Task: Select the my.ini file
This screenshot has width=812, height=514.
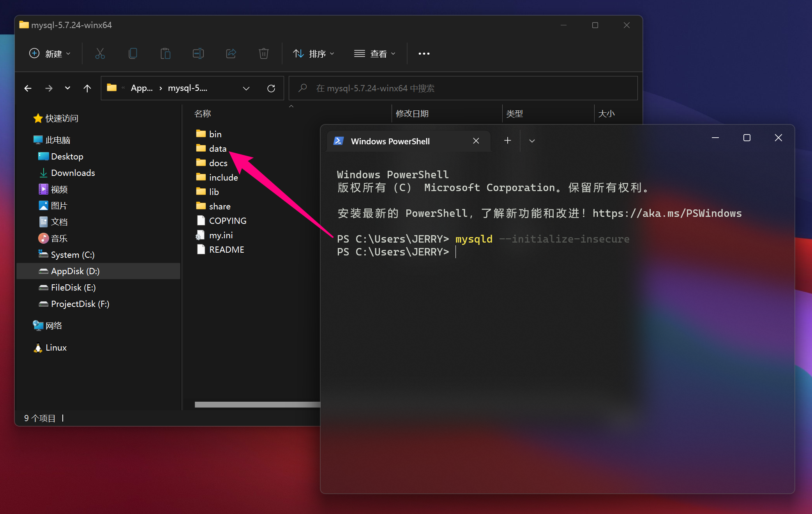Action: [x=221, y=235]
